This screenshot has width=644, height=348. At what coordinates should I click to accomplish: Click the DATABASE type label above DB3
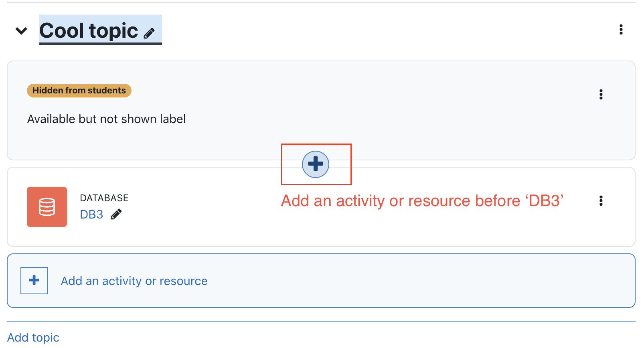104,198
